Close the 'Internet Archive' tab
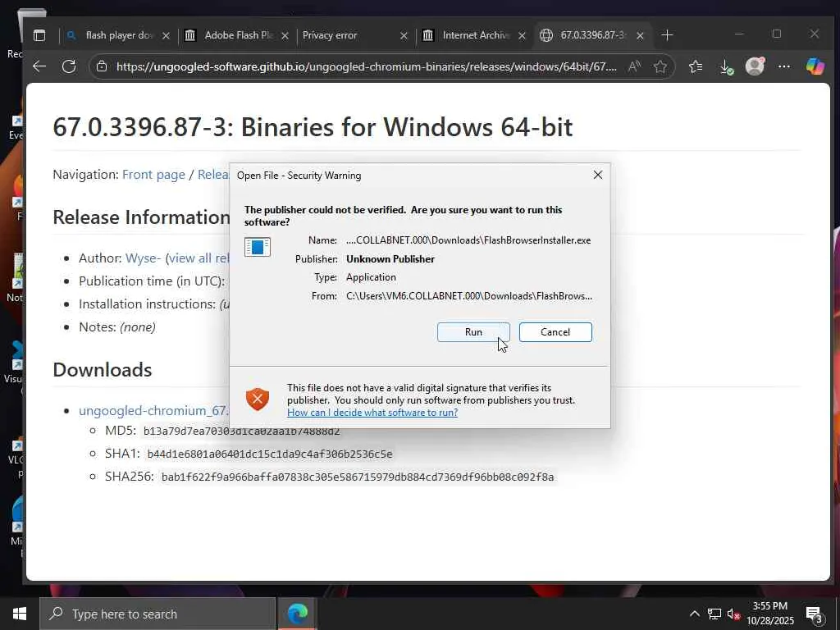The height and width of the screenshot is (630, 840). (522, 35)
